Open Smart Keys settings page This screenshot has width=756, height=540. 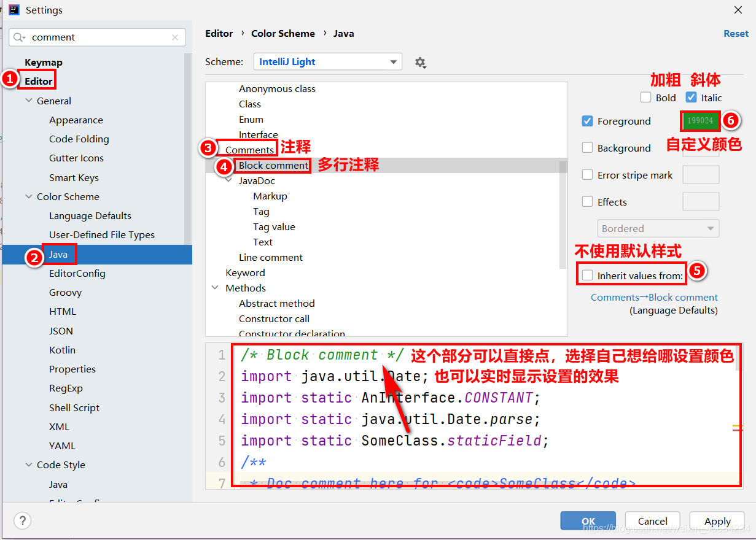[x=74, y=177]
